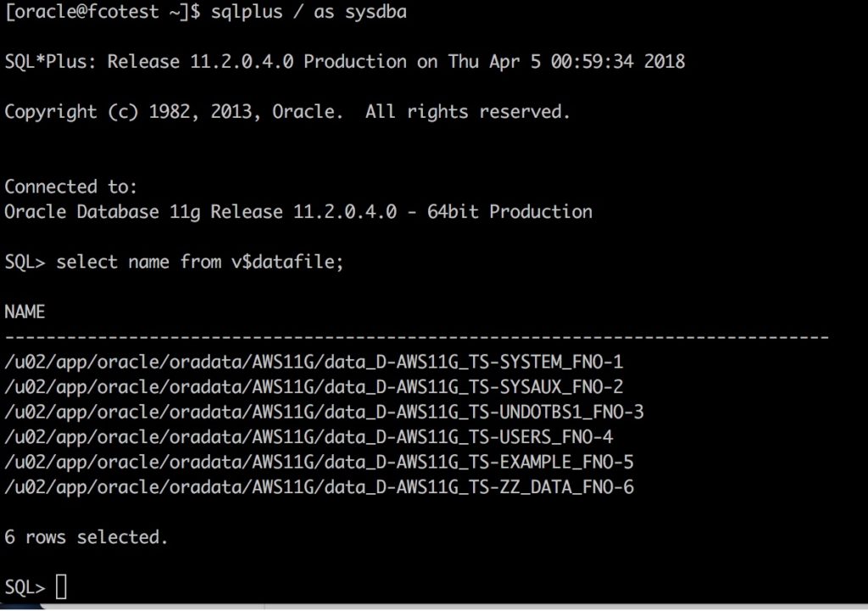Click the SYSTEM_FNO-1 datafile path
The height and width of the screenshot is (611, 868).
coord(314,363)
